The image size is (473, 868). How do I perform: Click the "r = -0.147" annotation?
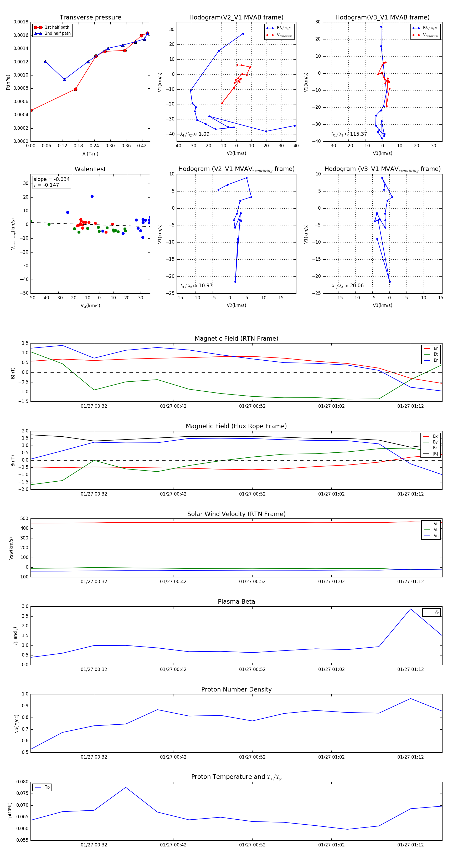pyautogui.click(x=47, y=185)
